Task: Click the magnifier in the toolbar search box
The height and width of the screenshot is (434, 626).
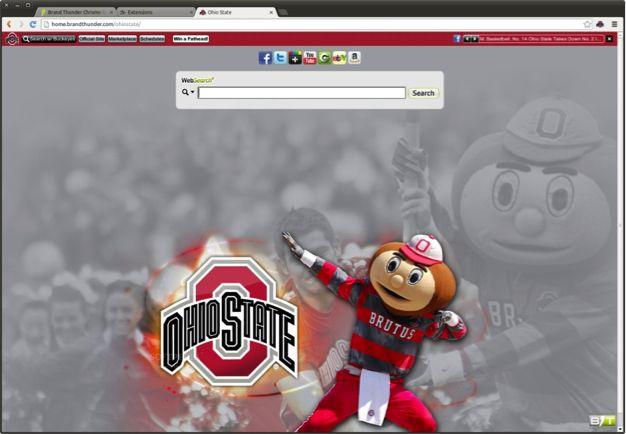Action: 26,39
